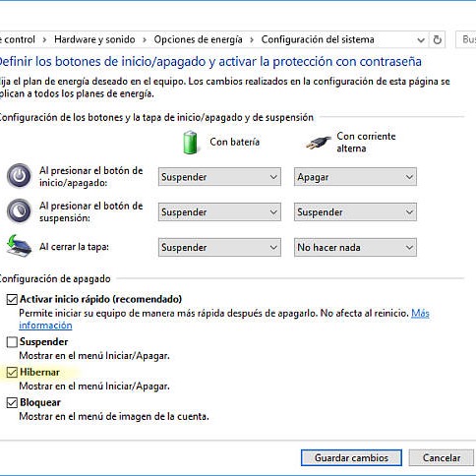Screen dimensions: 476x476
Task: Navigate to Opciones de energía breadcrumb
Action: tap(198, 39)
